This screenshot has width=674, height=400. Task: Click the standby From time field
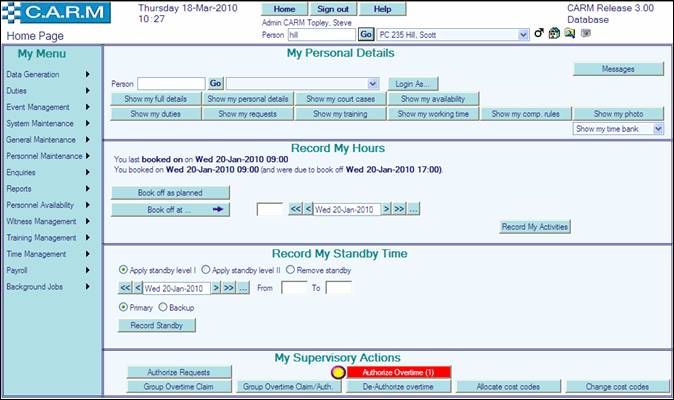pos(293,288)
